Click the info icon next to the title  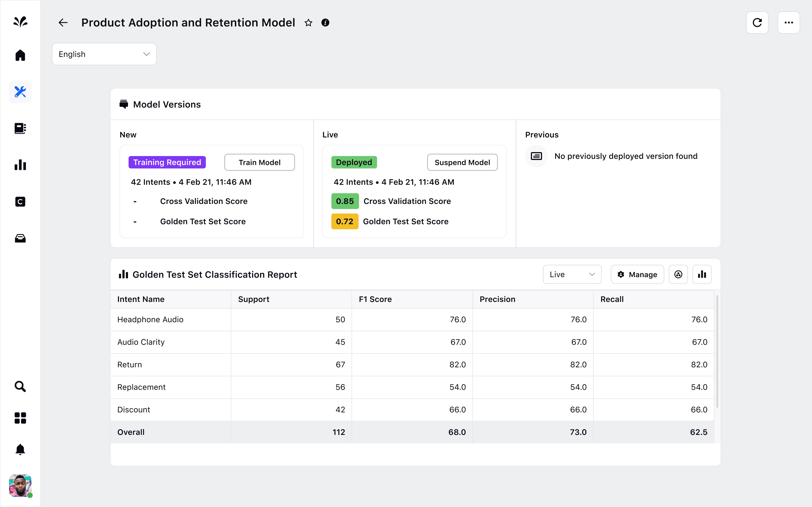tap(325, 23)
